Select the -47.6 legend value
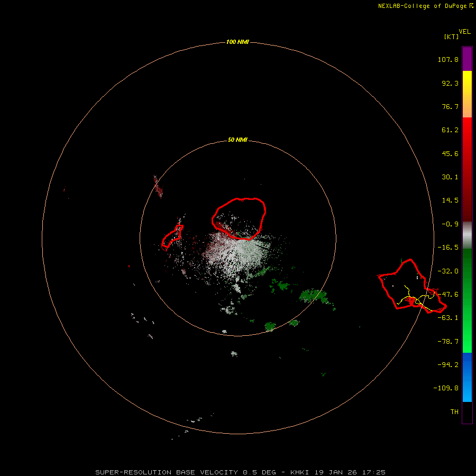The image size is (476, 476). [x=448, y=295]
